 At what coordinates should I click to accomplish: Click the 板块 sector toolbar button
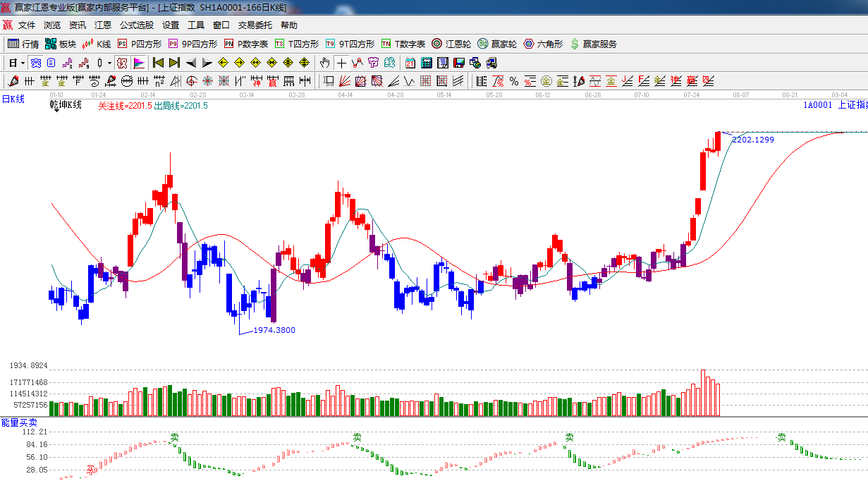click(x=60, y=44)
